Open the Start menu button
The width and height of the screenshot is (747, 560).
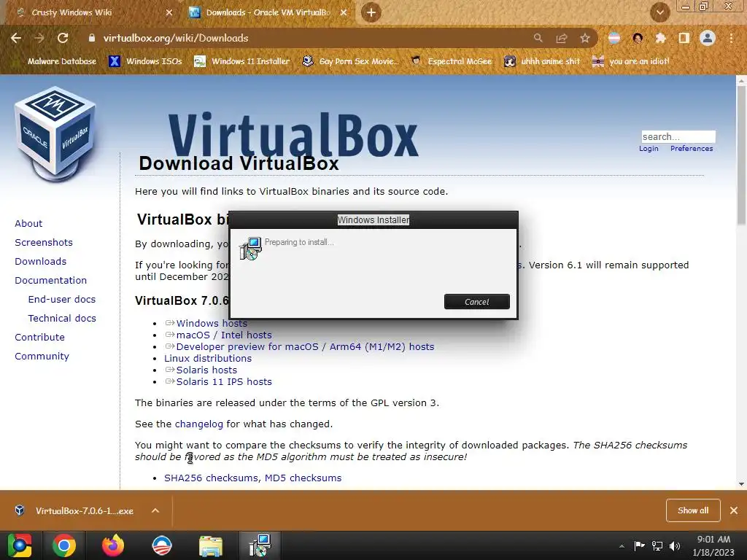click(x=20, y=545)
